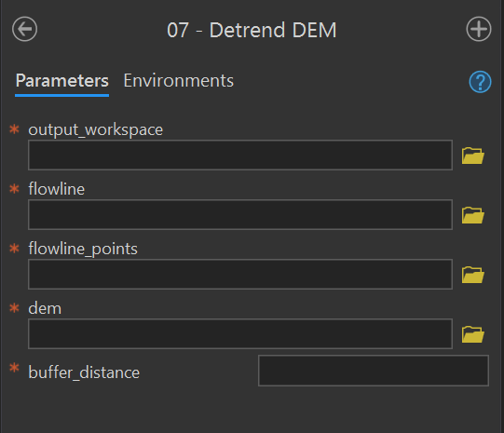The height and width of the screenshot is (433, 504).
Task: Click the 07 - Detrend DEM title
Action: tap(252, 30)
